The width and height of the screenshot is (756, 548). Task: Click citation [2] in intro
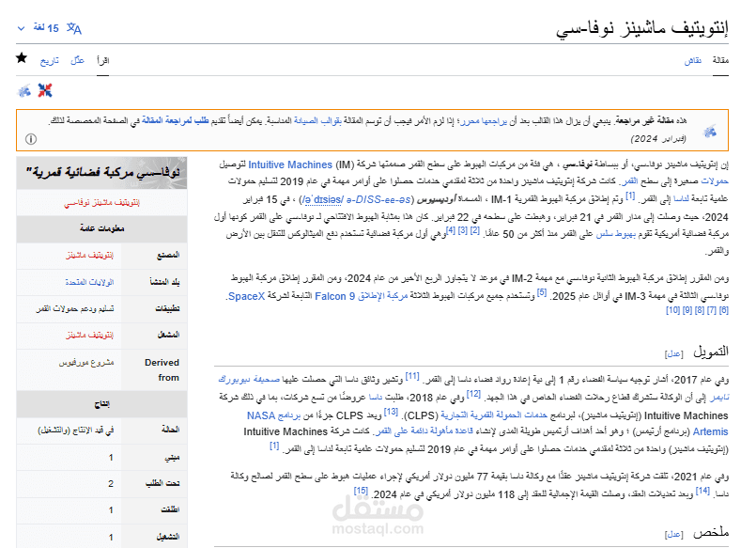475,230
